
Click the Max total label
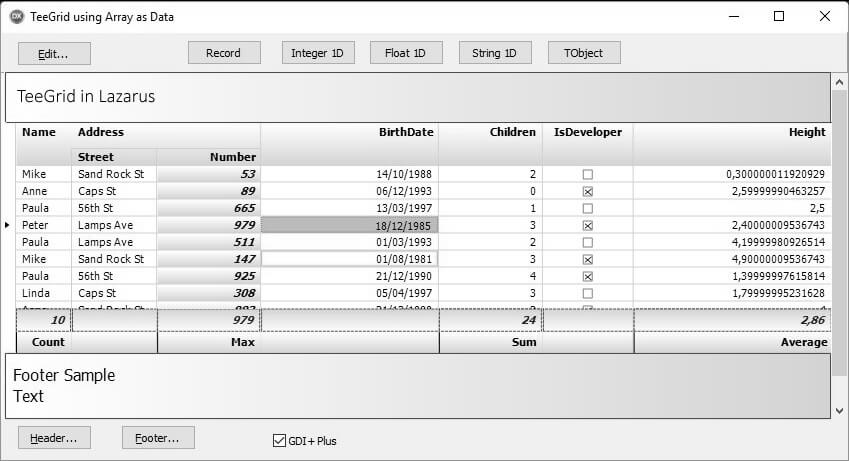[243, 342]
